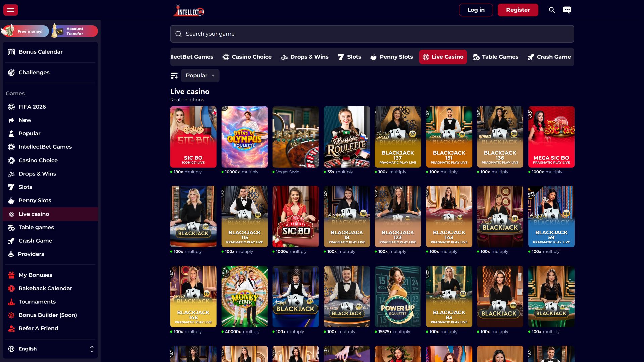
Task: Switch to the Drops & Wins tab
Action: point(305,57)
